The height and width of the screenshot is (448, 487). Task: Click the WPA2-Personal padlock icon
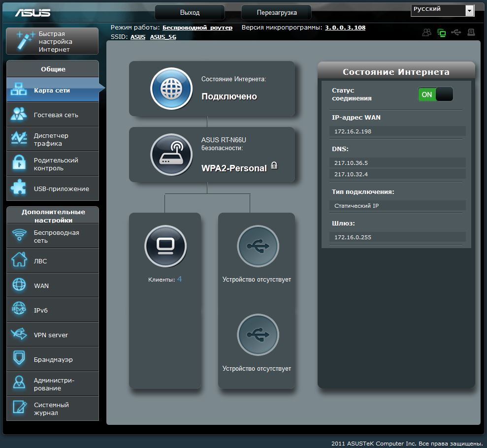click(274, 165)
